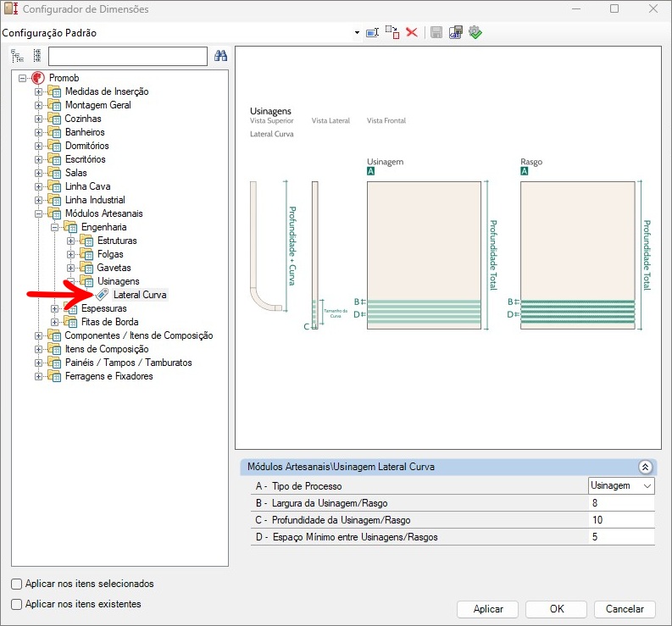Click the Ferragens e Fixadores folder icon
The image size is (672, 626).
tap(54, 376)
